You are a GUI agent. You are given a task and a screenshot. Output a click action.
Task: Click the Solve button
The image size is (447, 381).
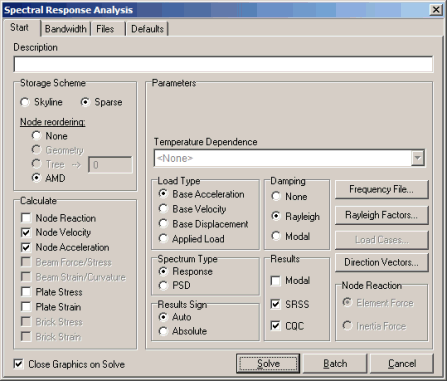tap(268, 363)
